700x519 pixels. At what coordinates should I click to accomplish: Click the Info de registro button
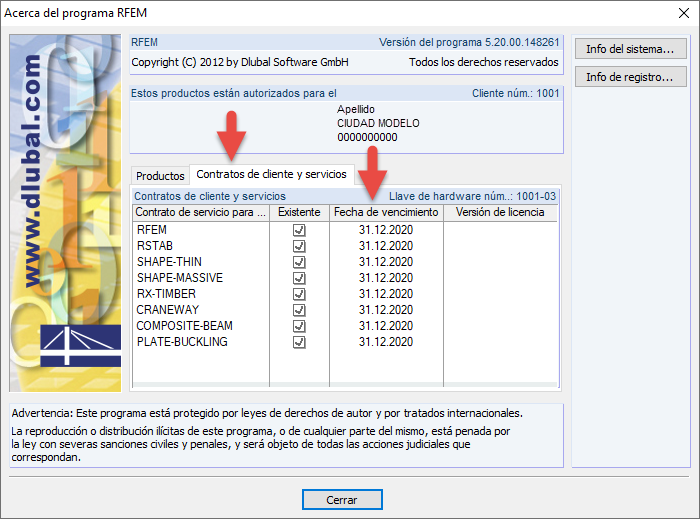(x=630, y=77)
